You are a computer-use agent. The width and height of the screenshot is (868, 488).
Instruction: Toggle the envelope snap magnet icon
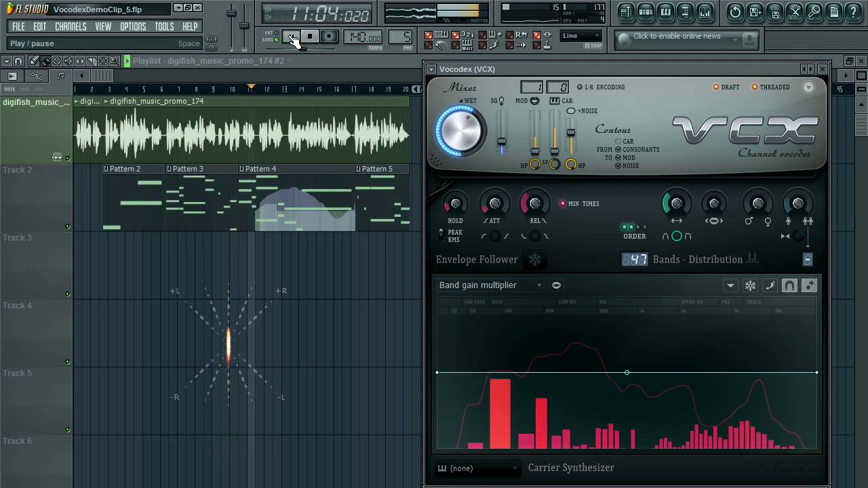pyautogui.click(x=789, y=285)
